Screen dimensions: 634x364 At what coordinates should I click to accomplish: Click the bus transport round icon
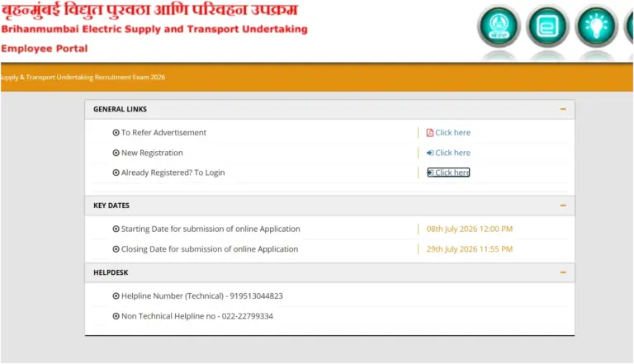(x=547, y=26)
